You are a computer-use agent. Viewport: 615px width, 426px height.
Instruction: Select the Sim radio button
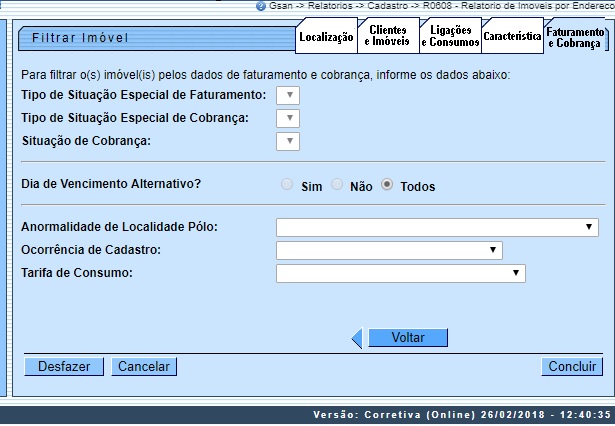click(x=288, y=186)
